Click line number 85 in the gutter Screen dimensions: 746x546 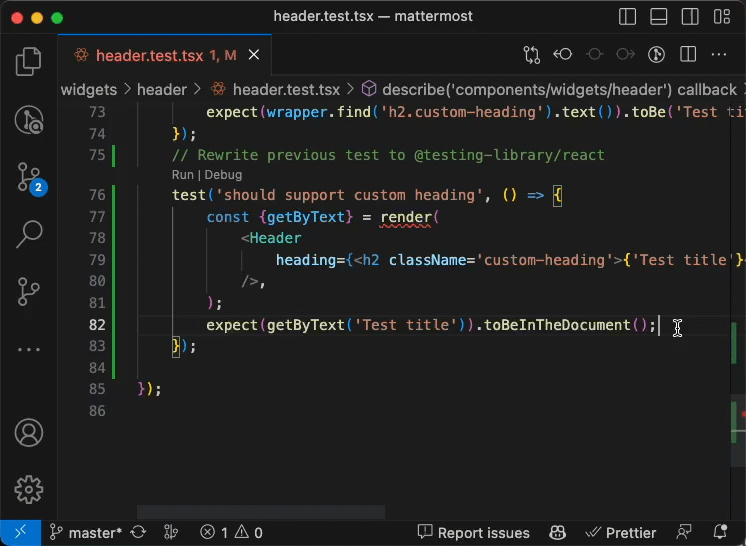97,389
